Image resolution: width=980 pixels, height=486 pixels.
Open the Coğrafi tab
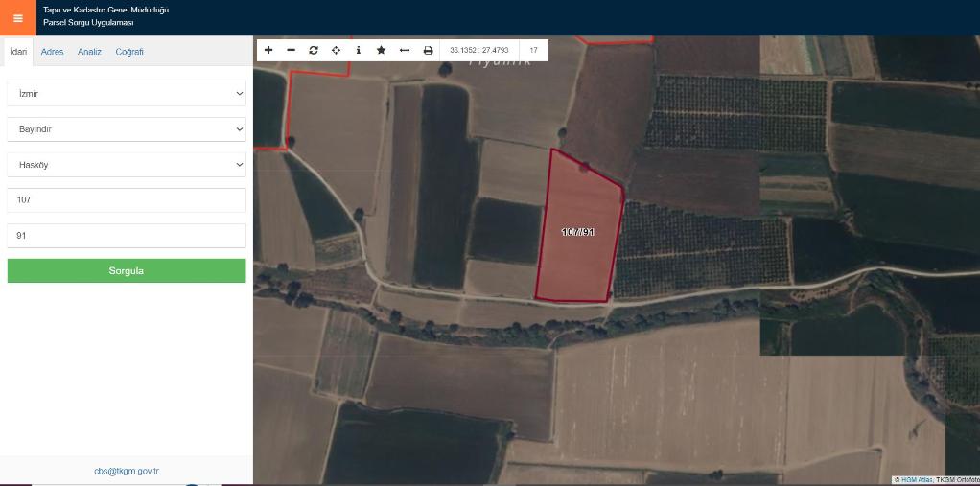(x=129, y=52)
